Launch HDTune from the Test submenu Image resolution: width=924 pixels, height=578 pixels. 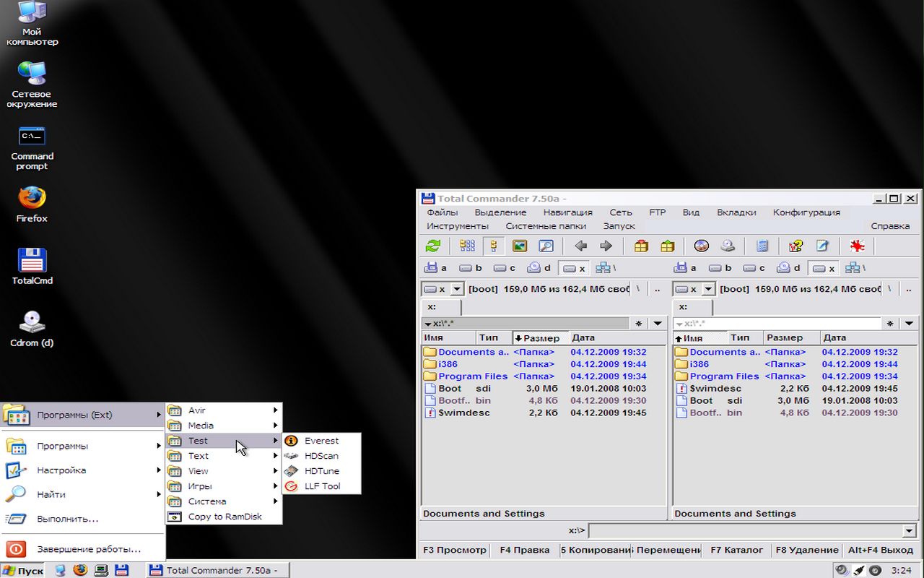click(x=321, y=471)
